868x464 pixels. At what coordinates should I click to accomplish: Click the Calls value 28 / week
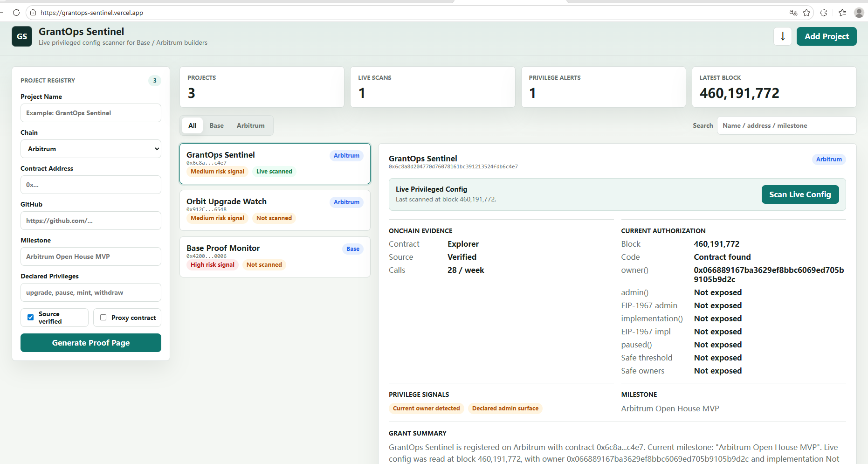[466, 270]
